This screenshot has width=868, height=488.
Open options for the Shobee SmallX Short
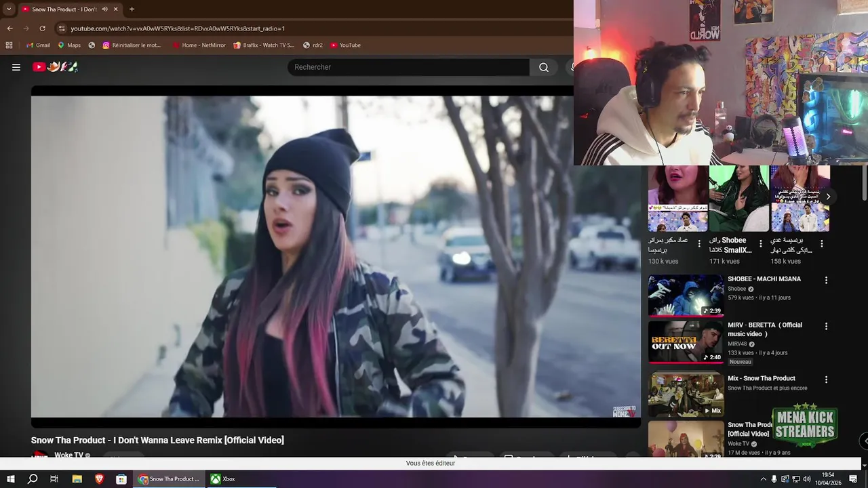tap(760, 243)
